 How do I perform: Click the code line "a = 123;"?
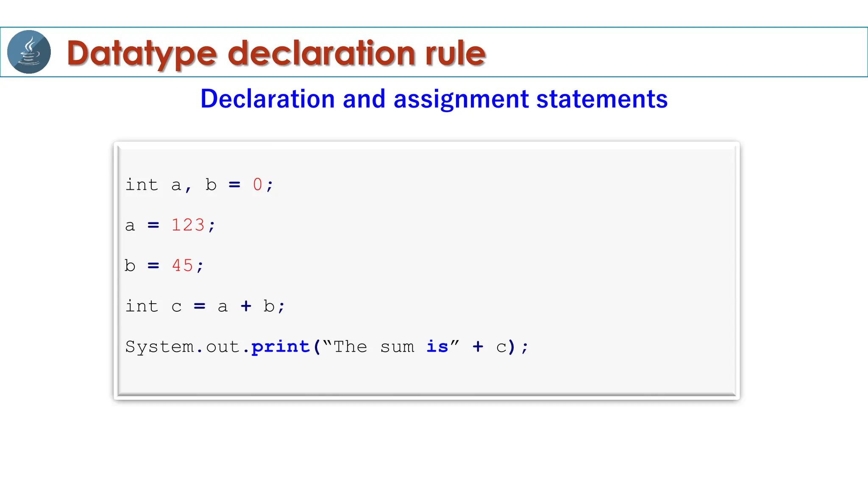click(170, 225)
